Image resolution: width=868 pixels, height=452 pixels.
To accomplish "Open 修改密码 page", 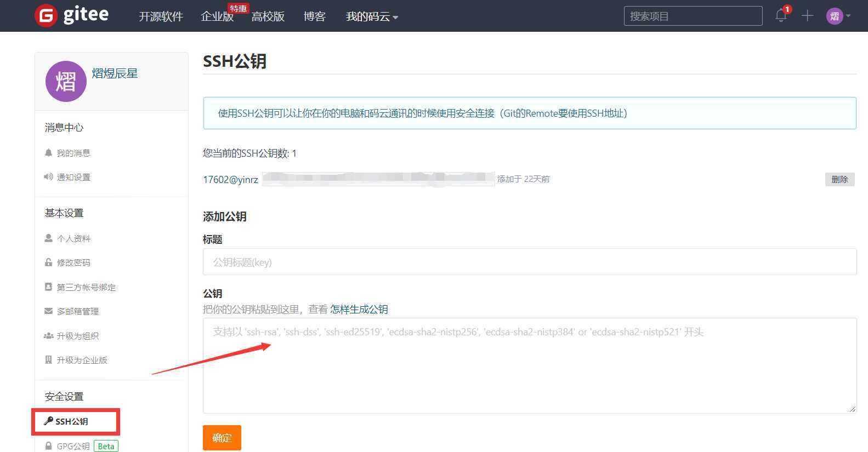I will click(73, 262).
